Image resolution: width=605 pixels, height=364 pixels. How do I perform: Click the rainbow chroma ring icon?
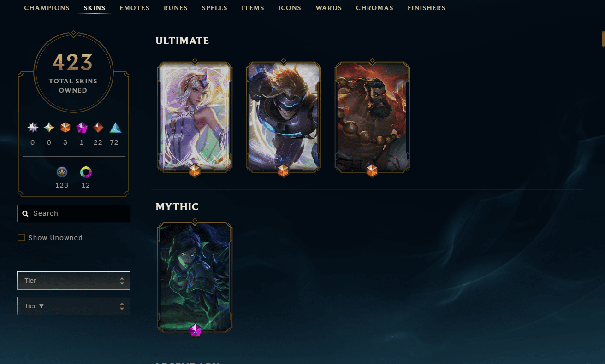[x=86, y=172]
